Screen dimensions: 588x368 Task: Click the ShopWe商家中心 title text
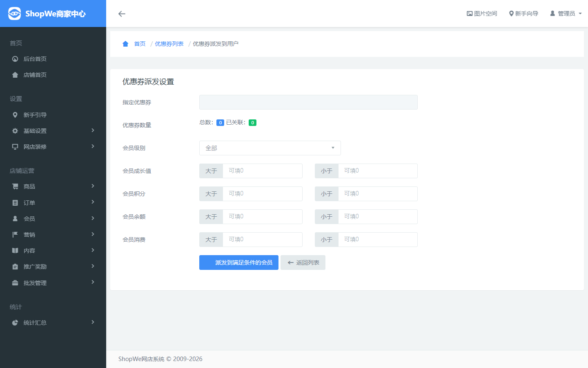tap(56, 14)
